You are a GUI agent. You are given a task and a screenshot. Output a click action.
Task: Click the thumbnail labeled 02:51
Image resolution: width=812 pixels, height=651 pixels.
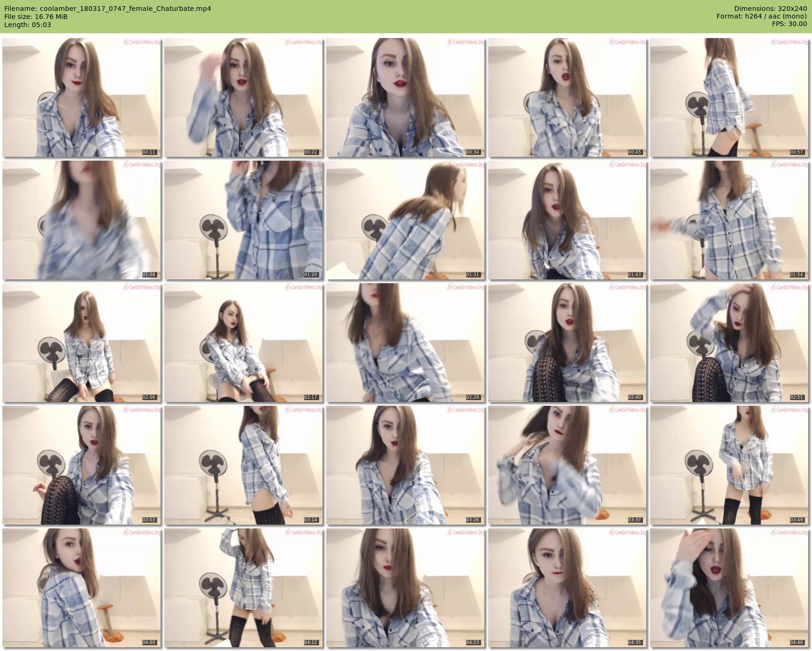pos(729,343)
